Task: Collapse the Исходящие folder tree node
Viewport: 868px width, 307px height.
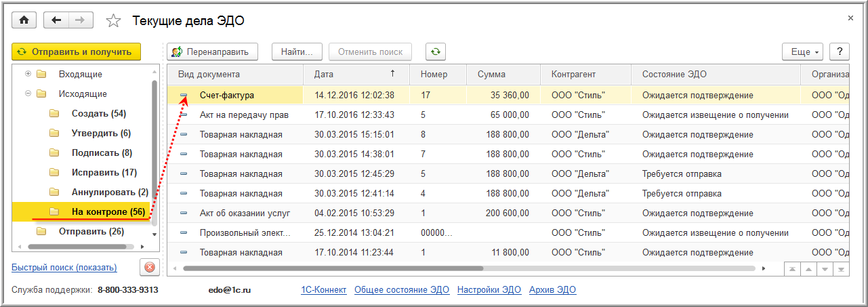Action: coord(28,94)
